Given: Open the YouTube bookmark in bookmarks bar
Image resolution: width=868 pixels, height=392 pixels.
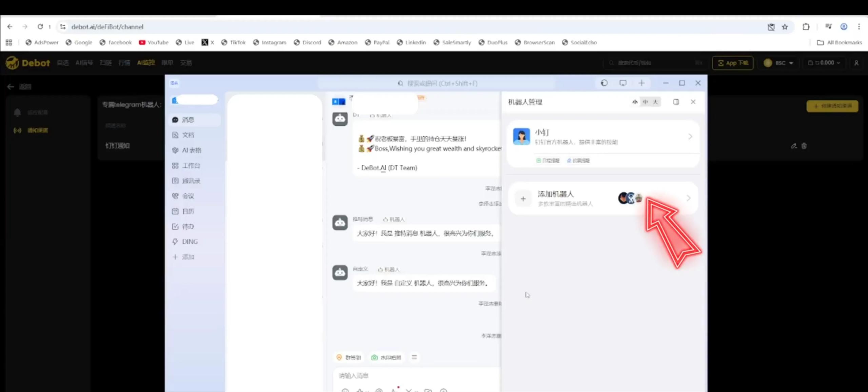Looking at the screenshot, I should (154, 42).
